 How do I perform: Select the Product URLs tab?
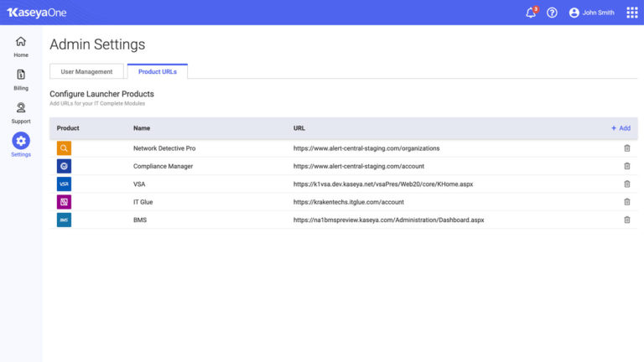(158, 71)
